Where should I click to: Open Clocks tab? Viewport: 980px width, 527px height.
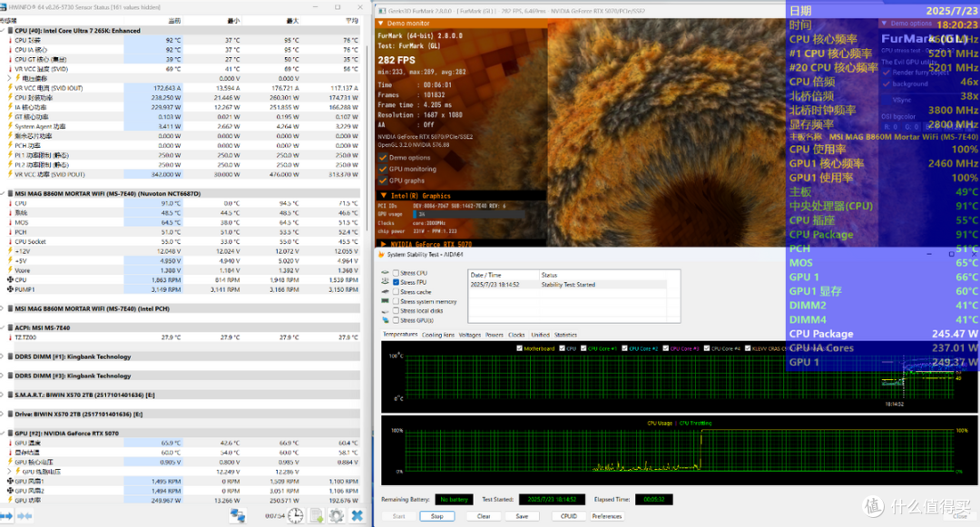517,335
